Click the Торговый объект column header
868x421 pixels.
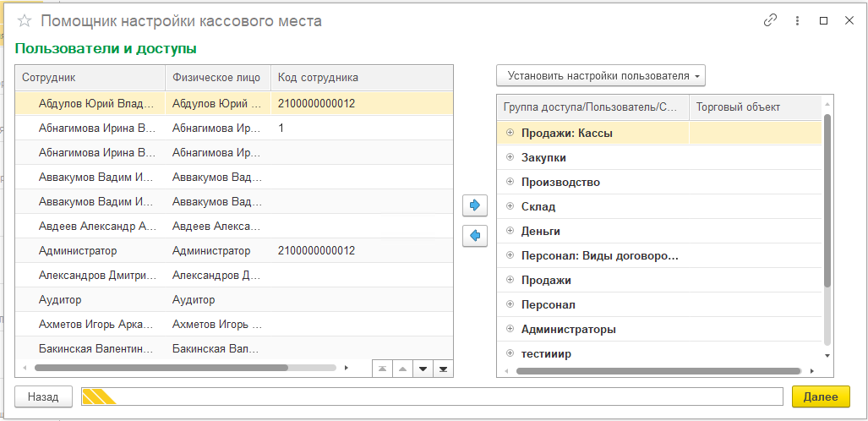click(756, 107)
